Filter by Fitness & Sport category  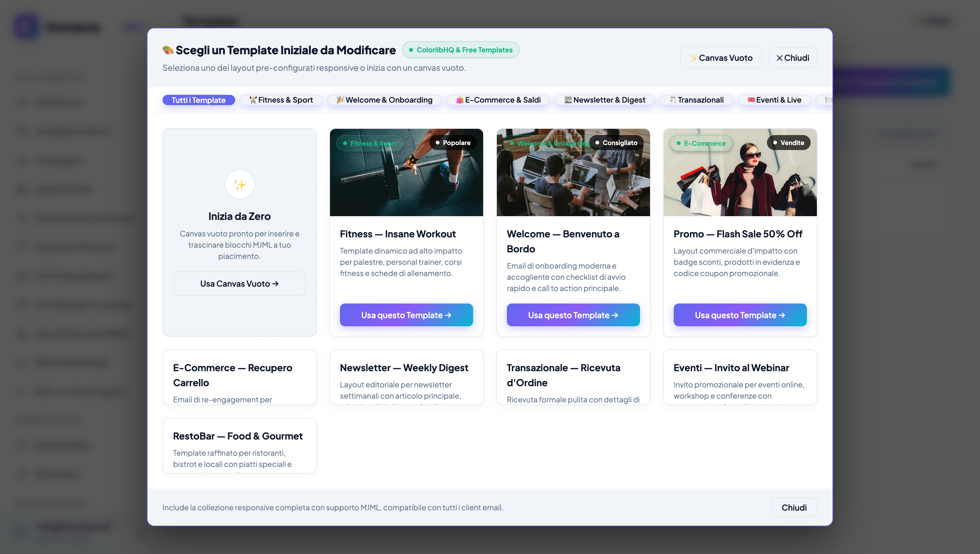click(x=281, y=100)
